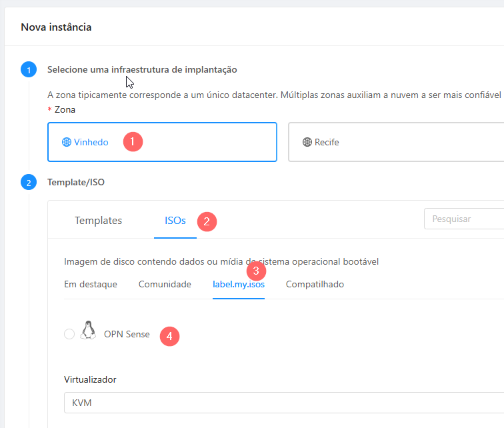Click the blue step 2 circle indicator
This screenshot has width=504, height=428.
coord(29,182)
